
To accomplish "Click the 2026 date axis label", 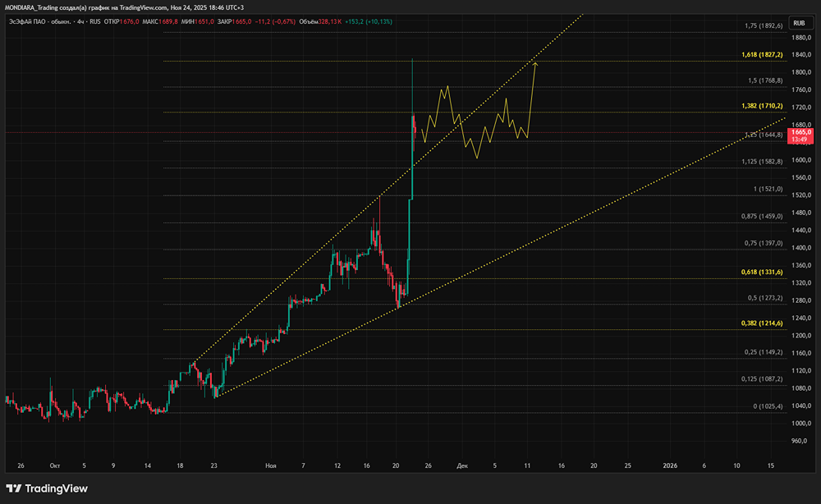I will [670, 465].
